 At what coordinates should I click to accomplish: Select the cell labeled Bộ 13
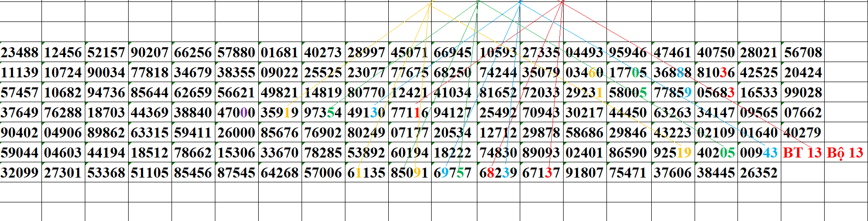(x=846, y=153)
